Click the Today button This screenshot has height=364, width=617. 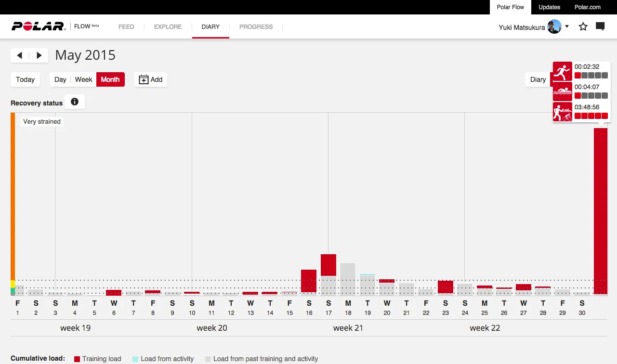click(x=25, y=79)
